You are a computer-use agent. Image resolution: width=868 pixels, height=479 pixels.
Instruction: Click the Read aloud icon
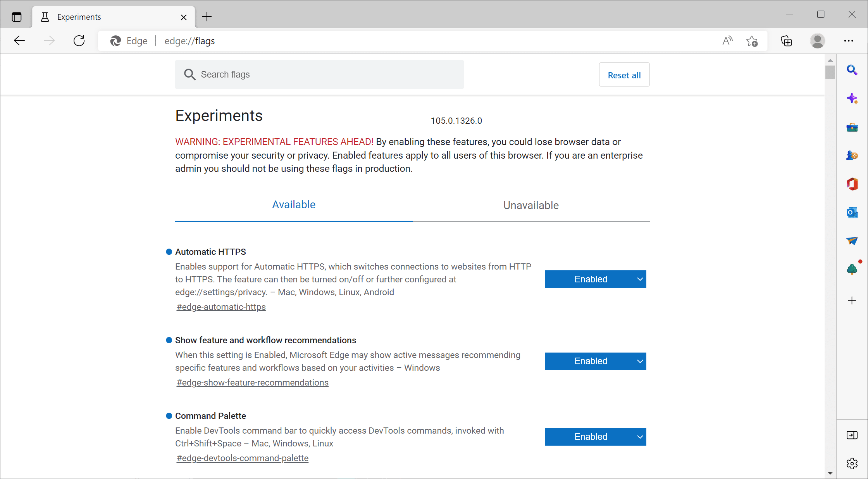click(x=727, y=41)
